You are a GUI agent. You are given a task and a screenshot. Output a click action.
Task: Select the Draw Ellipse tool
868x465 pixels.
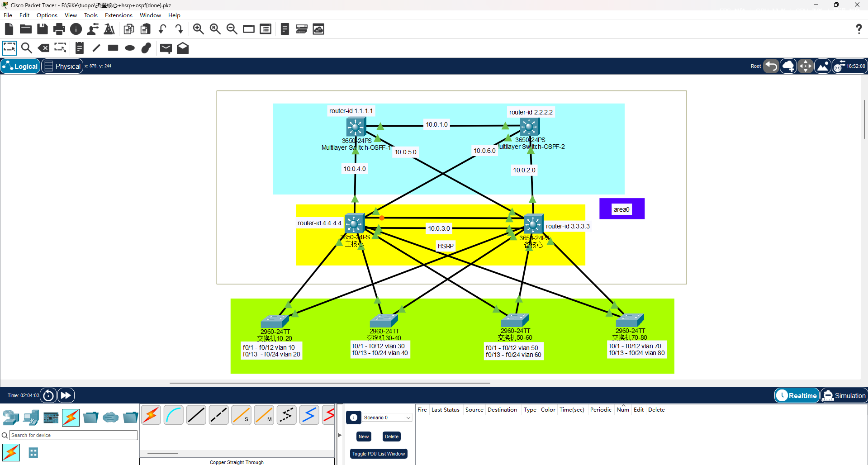click(130, 48)
